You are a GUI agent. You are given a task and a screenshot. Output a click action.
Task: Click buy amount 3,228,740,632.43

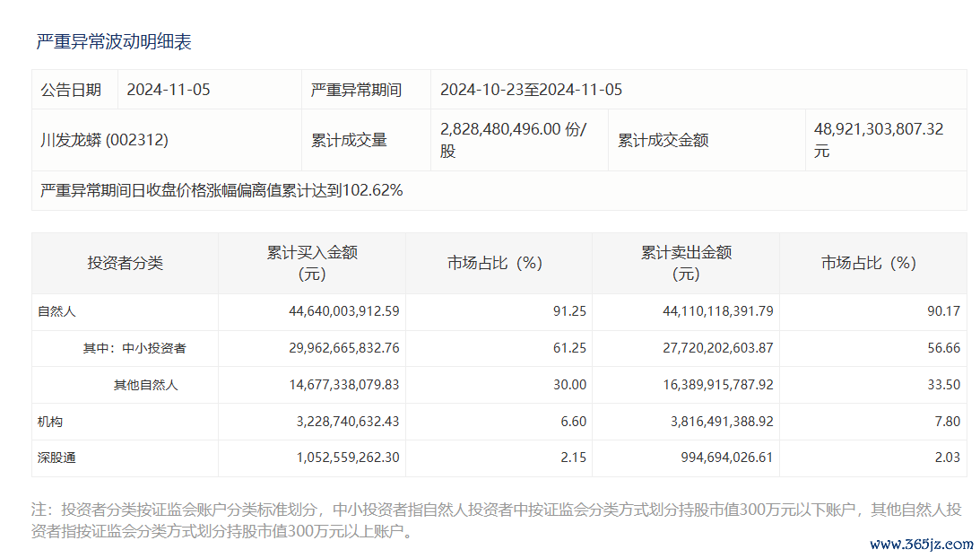(x=348, y=423)
